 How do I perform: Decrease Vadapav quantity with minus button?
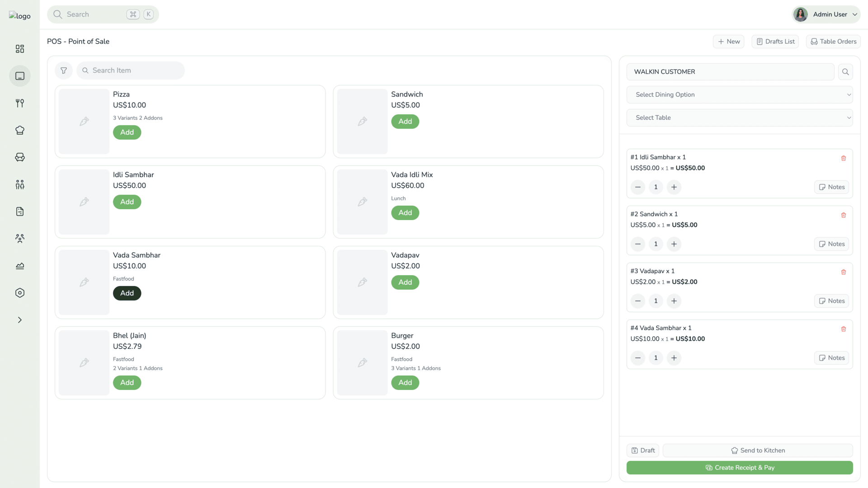point(638,301)
